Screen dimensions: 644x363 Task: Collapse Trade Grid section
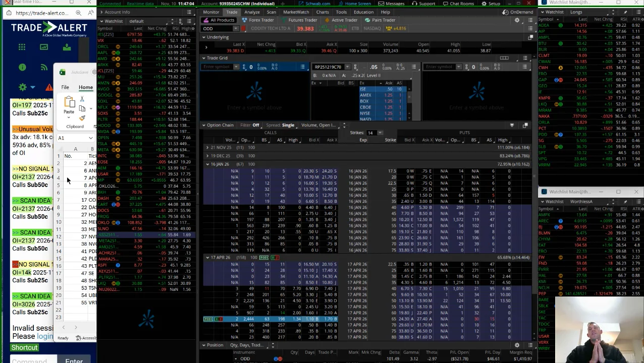click(204, 58)
